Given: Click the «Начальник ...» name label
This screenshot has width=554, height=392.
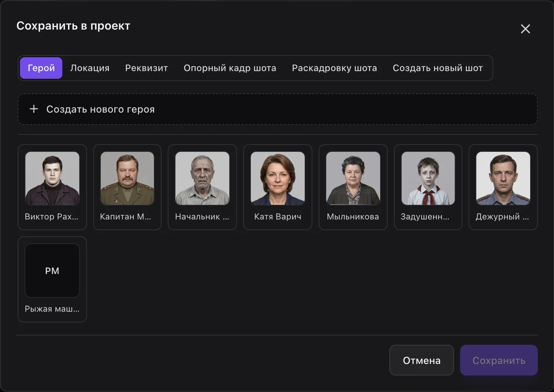Looking at the screenshot, I should click(x=202, y=217).
